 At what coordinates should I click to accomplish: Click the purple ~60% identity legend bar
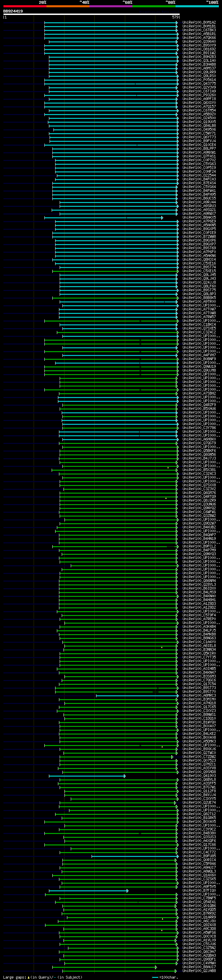(x=111, y=7)
